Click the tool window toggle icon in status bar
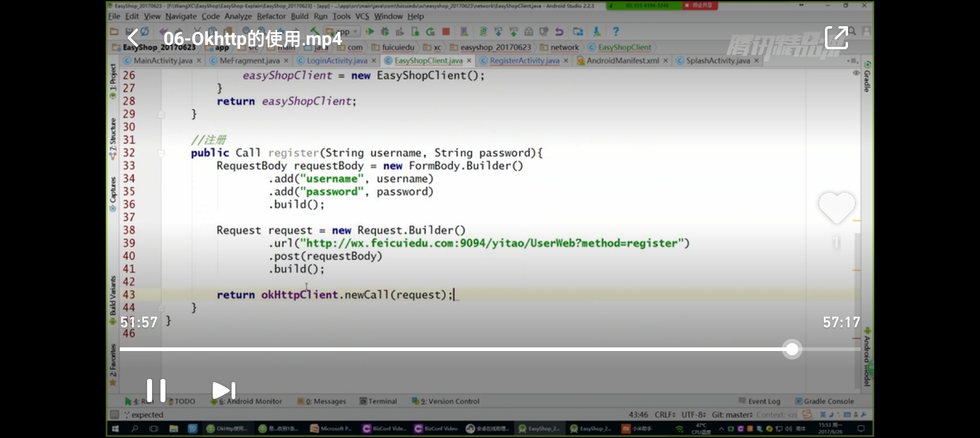Image resolution: width=980 pixels, height=438 pixels. pyautogui.click(x=114, y=415)
